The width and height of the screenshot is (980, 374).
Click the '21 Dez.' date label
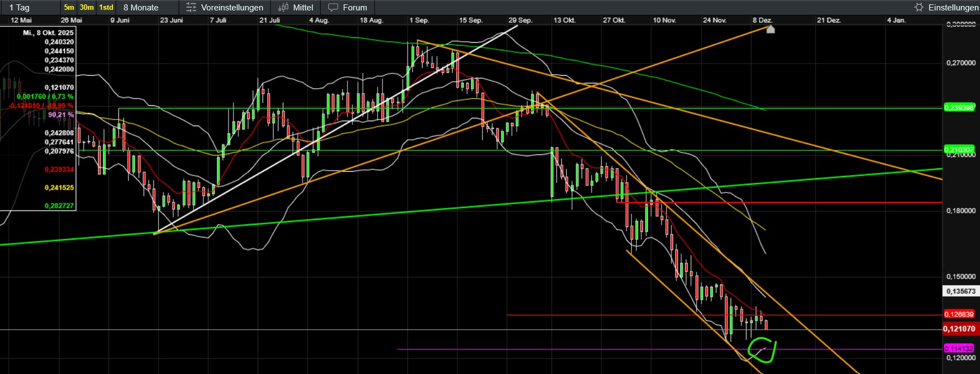[829, 20]
